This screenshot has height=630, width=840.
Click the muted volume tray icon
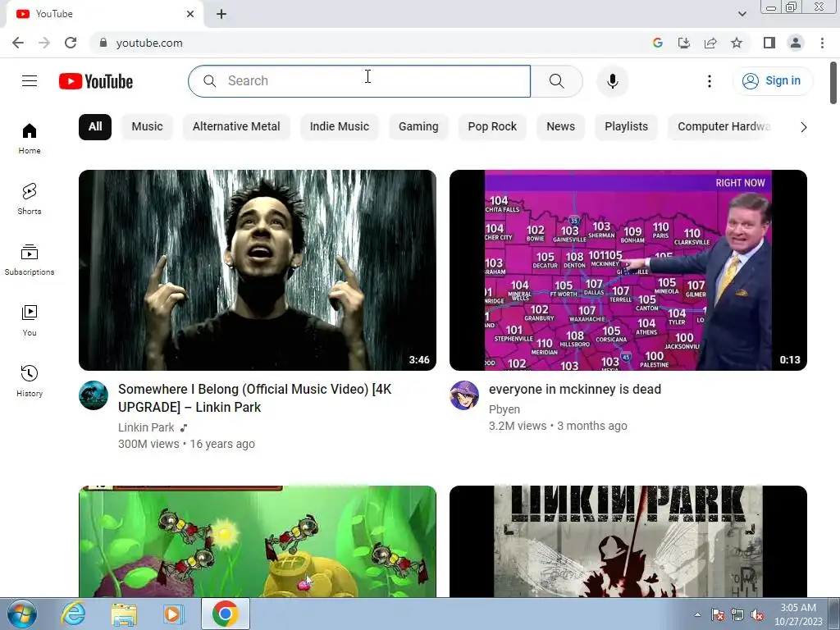[x=757, y=614]
